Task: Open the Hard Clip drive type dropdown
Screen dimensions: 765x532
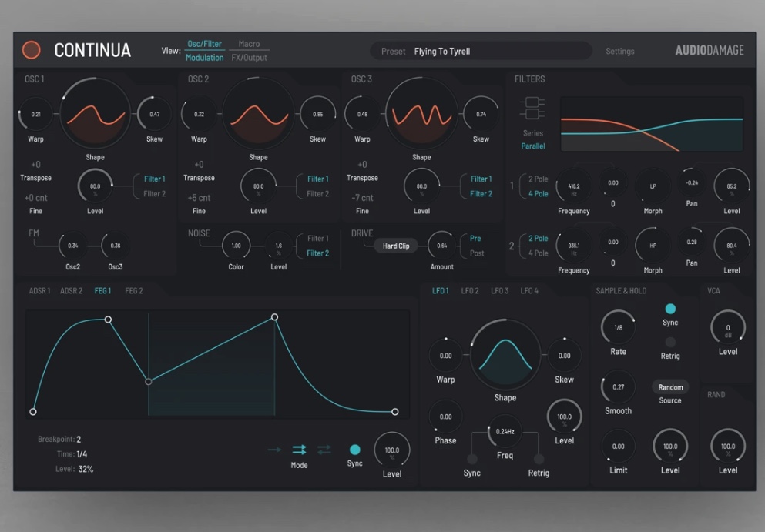Action: 396,246
